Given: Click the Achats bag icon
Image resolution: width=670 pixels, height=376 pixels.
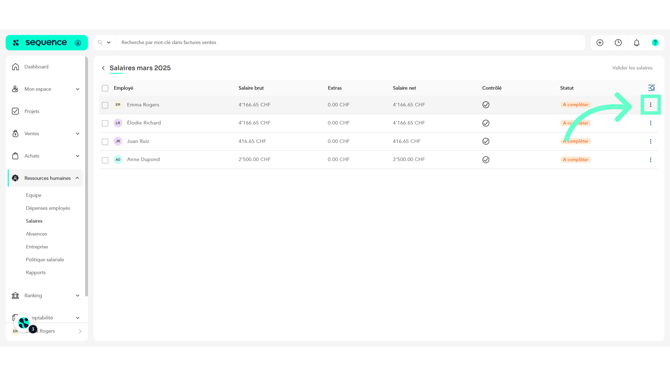Looking at the screenshot, I should (x=15, y=156).
